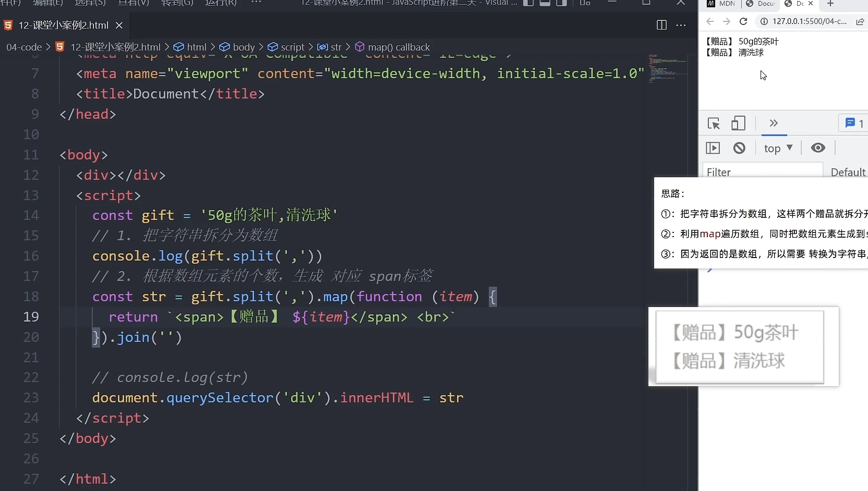Click the gift variable on line 14
Screen dimensions: 868x491
(158, 215)
